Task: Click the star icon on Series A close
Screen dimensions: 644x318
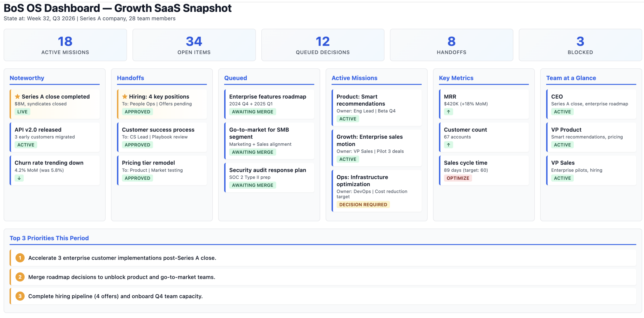Action: (x=17, y=97)
